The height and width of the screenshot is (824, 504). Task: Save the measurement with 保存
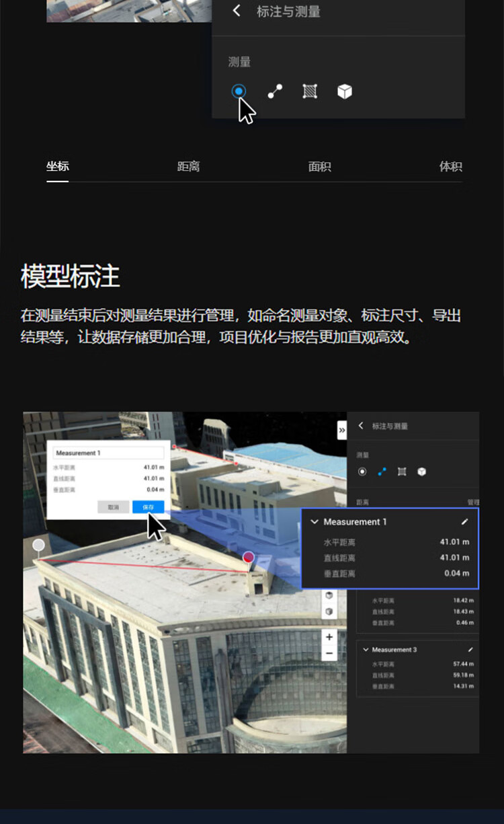click(x=149, y=507)
